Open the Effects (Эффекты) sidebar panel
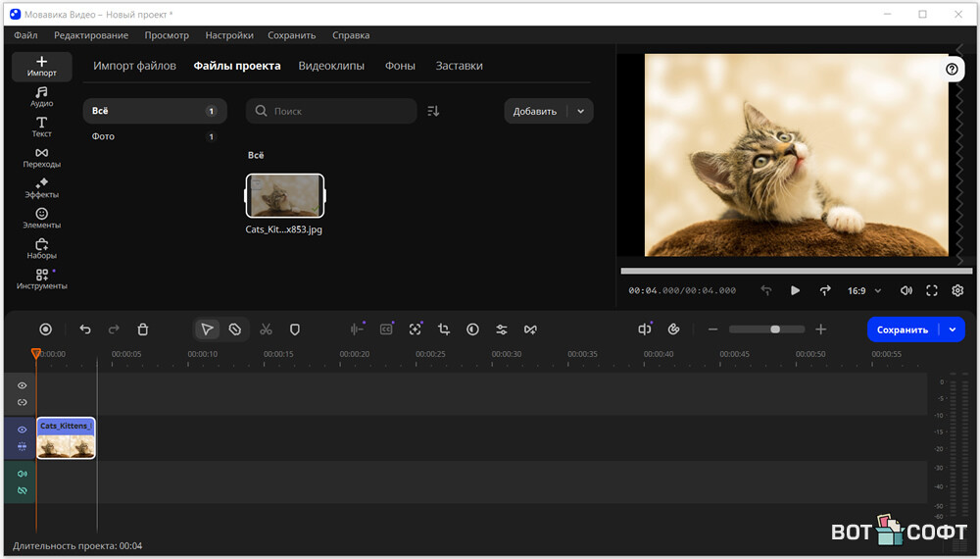 41,187
